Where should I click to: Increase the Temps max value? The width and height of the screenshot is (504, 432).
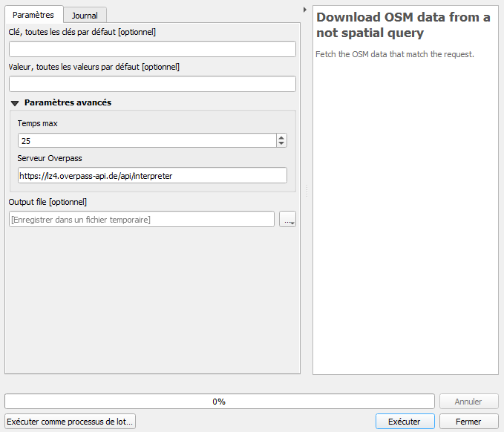[281, 137]
